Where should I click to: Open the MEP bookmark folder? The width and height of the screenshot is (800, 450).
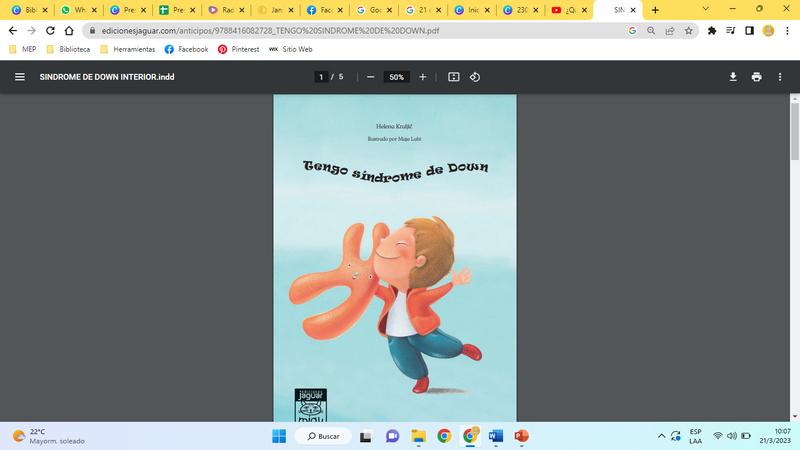(x=23, y=49)
